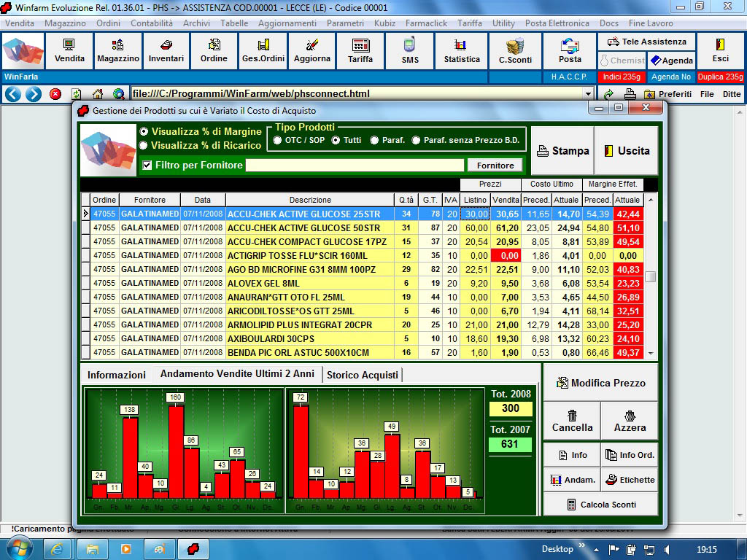747x560 pixels.
Task: Launch the SMS tool
Action: tap(410, 50)
